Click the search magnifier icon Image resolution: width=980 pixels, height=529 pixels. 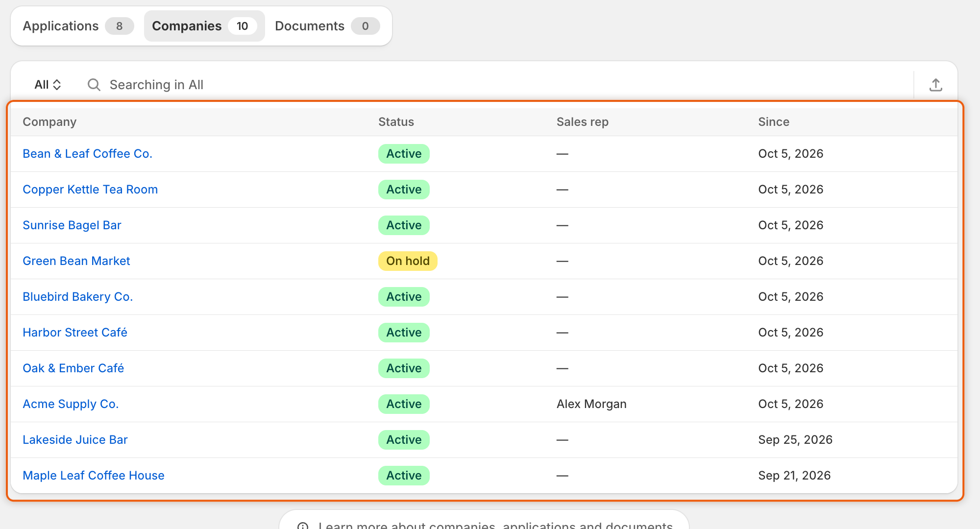click(94, 85)
